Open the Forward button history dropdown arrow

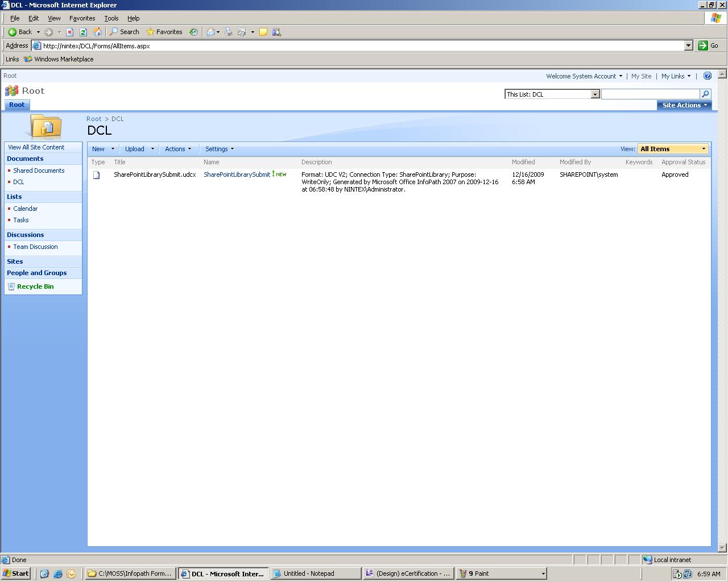click(x=59, y=32)
